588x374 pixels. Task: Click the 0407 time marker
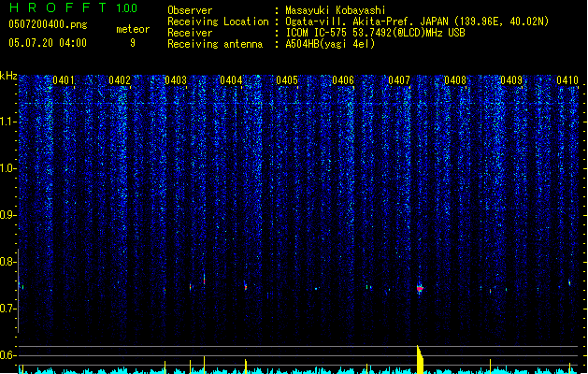[x=399, y=80]
